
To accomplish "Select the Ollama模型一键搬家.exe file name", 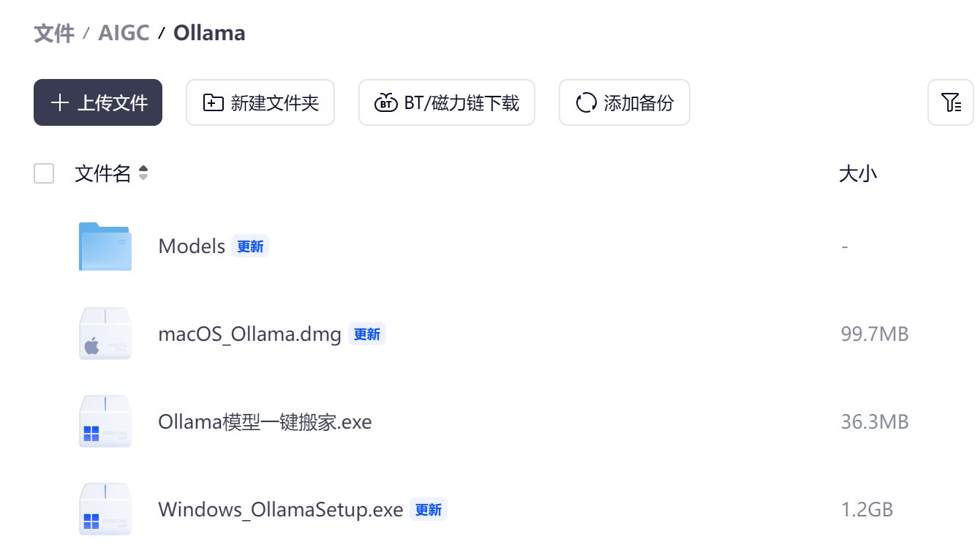I will pyautogui.click(x=265, y=422).
